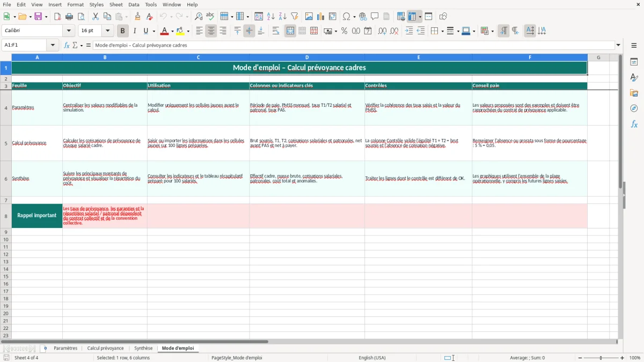Export directly as PDF

pyautogui.click(x=57, y=17)
